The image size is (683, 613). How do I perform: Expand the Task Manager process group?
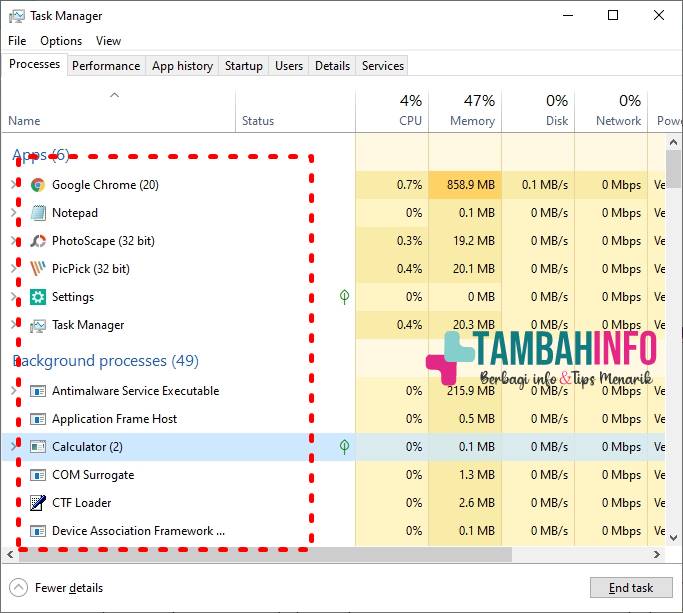click(x=14, y=325)
